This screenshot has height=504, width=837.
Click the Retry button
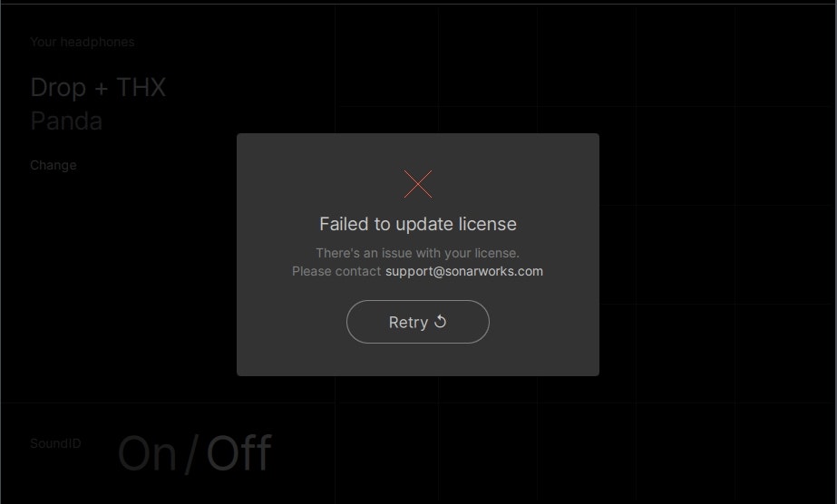pyautogui.click(x=417, y=322)
